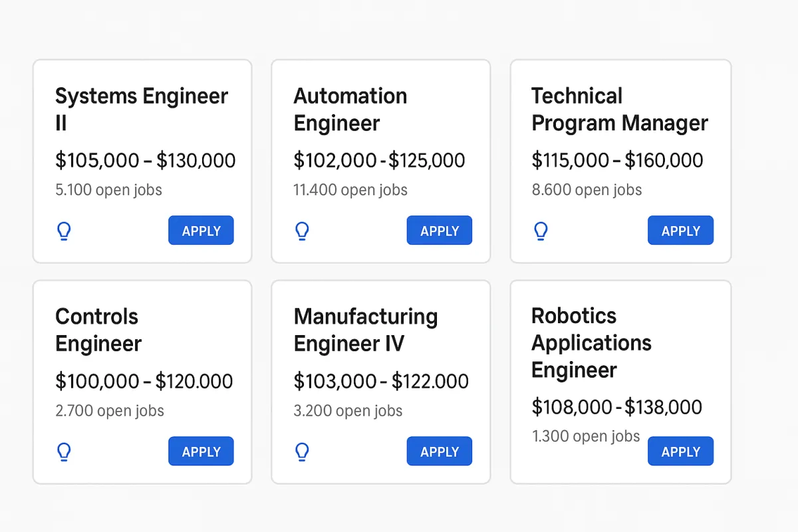Apply to the Systems Engineer II job
Screen dimensions: 798x532
(x=201, y=230)
